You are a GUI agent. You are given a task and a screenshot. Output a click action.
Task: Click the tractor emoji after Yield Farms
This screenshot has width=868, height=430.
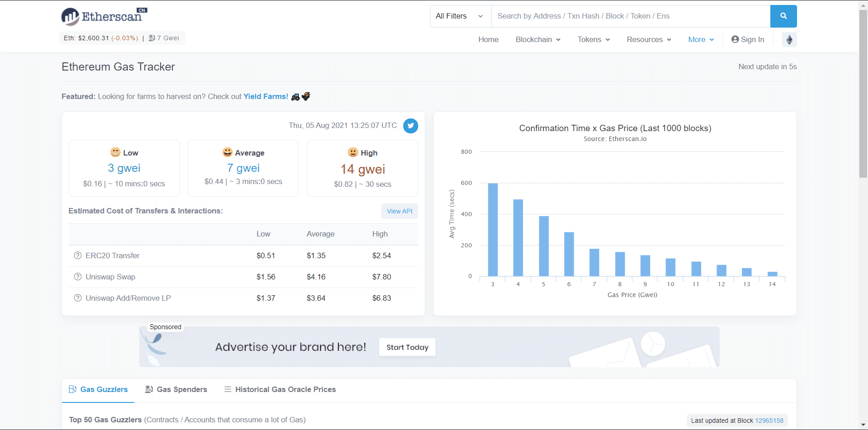pos(295,97)
